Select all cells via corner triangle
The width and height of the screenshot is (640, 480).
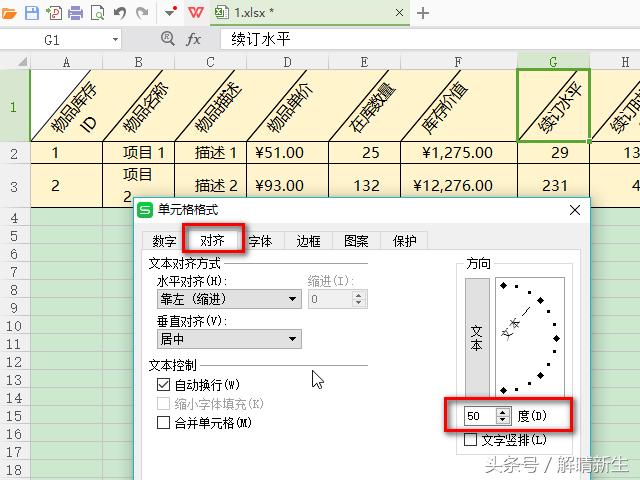pos(22,62)
